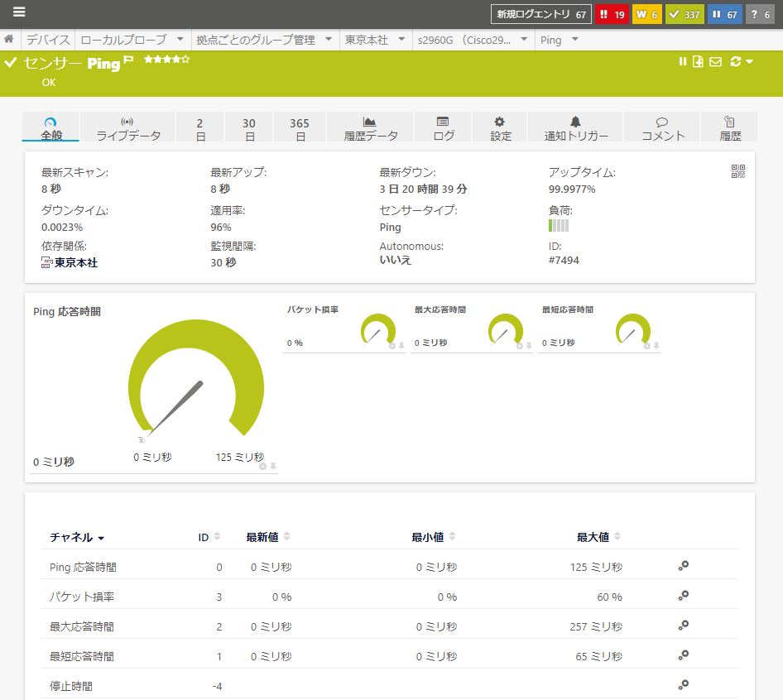Viewport: 783px width, 700px height.
Task: Sort table by 最大値 column
Action: coord(598,537)
